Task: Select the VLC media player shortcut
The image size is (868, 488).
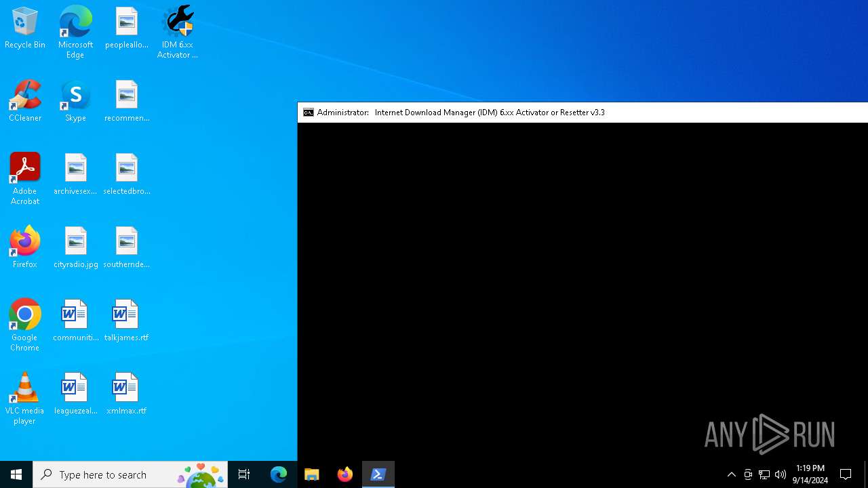Action: tap(25, 399)
